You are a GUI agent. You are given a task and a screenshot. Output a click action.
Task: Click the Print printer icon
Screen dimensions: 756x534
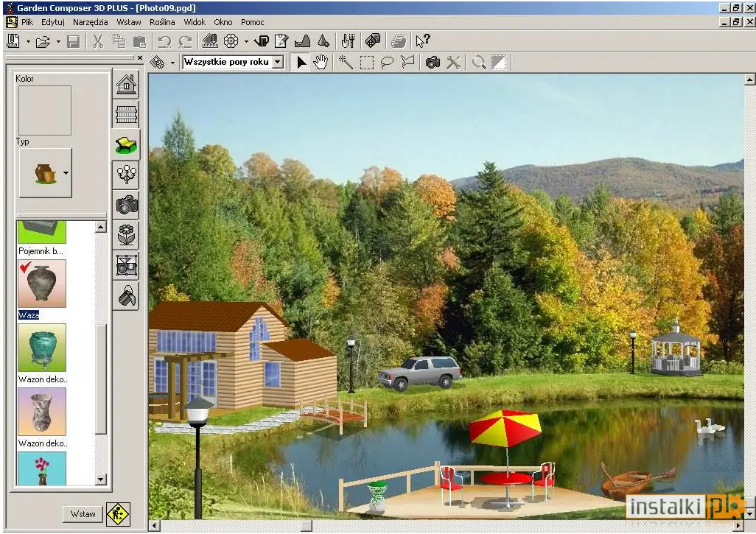[398, 41]
